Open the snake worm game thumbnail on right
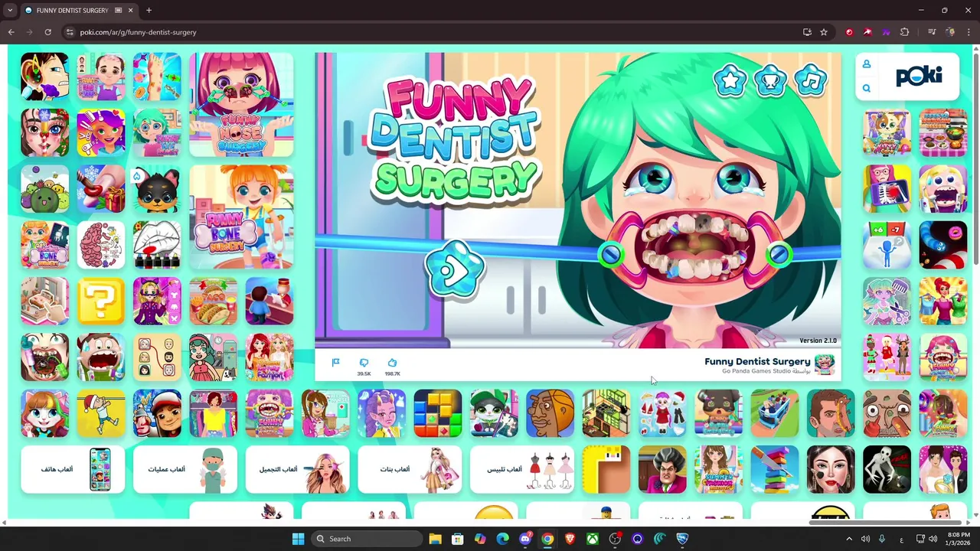980x551 pixels. tap(943, 245)
